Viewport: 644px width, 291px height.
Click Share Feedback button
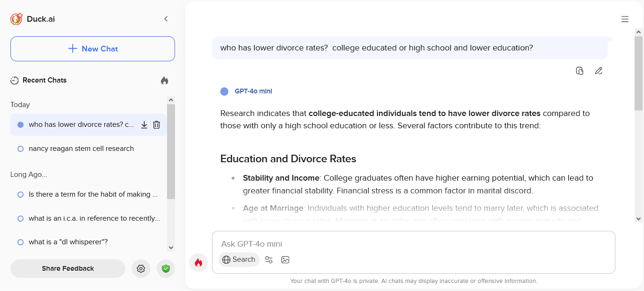pyautogui.click(x=68, y=268)
